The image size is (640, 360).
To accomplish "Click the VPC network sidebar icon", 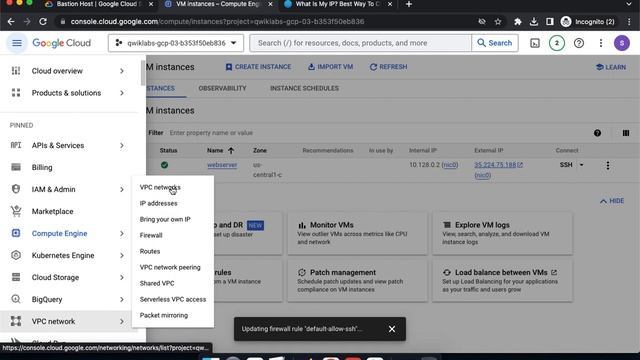I will coord(16,321).
